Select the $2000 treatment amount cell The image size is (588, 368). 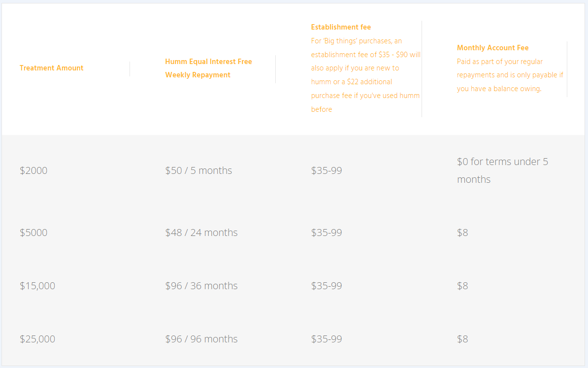[x=33, y=170]
